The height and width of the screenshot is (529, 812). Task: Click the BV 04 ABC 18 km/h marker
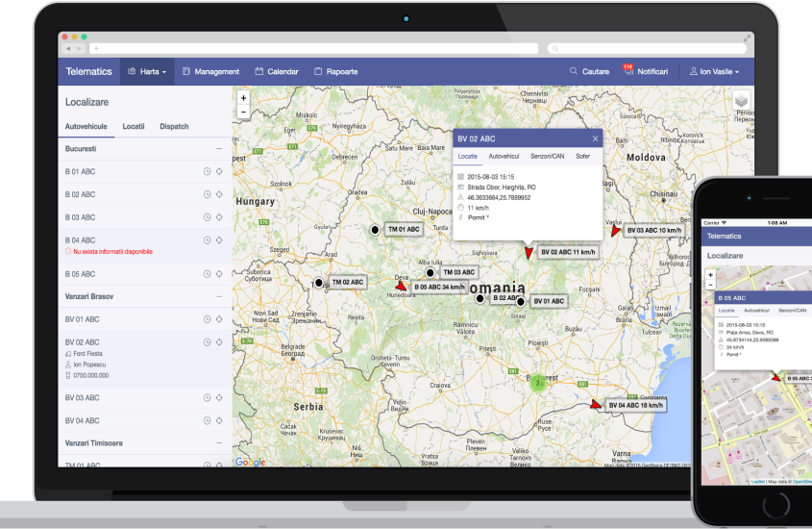[x=636, y=405]
